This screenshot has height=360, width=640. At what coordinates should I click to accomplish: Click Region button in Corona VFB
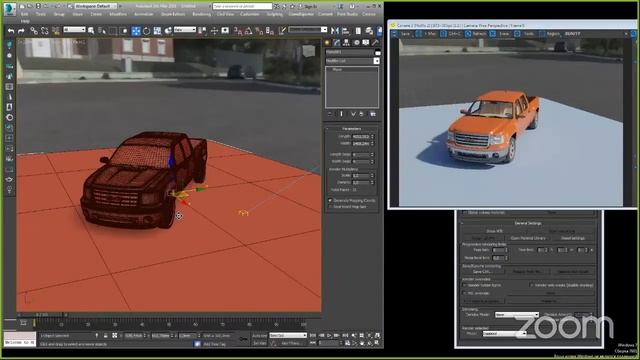point(550,34)
